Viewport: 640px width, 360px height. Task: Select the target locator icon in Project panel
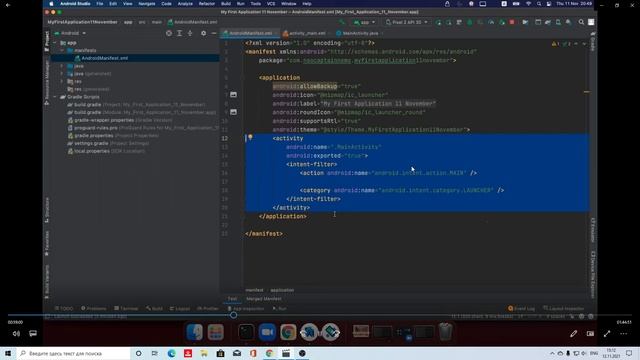169,33
